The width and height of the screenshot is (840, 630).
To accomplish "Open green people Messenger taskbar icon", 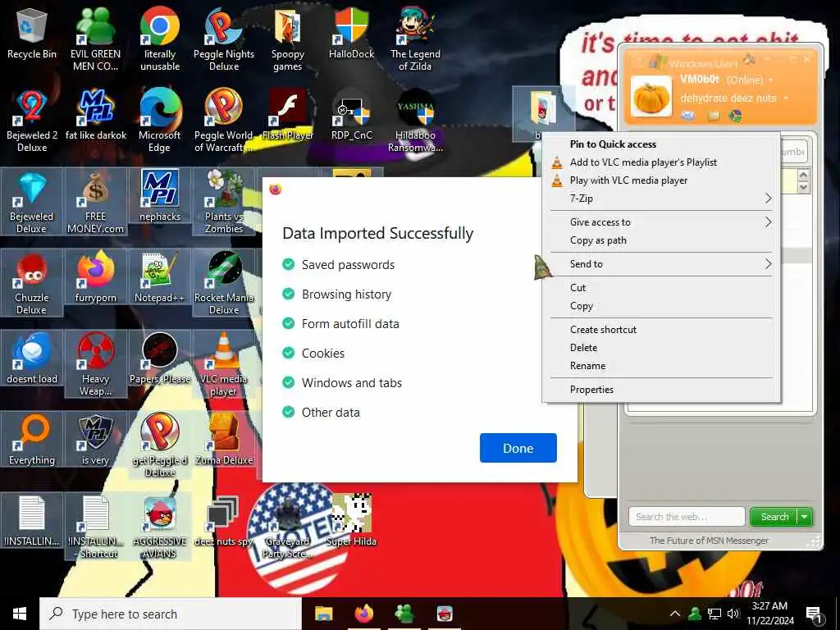I will (x=404, y=614).
